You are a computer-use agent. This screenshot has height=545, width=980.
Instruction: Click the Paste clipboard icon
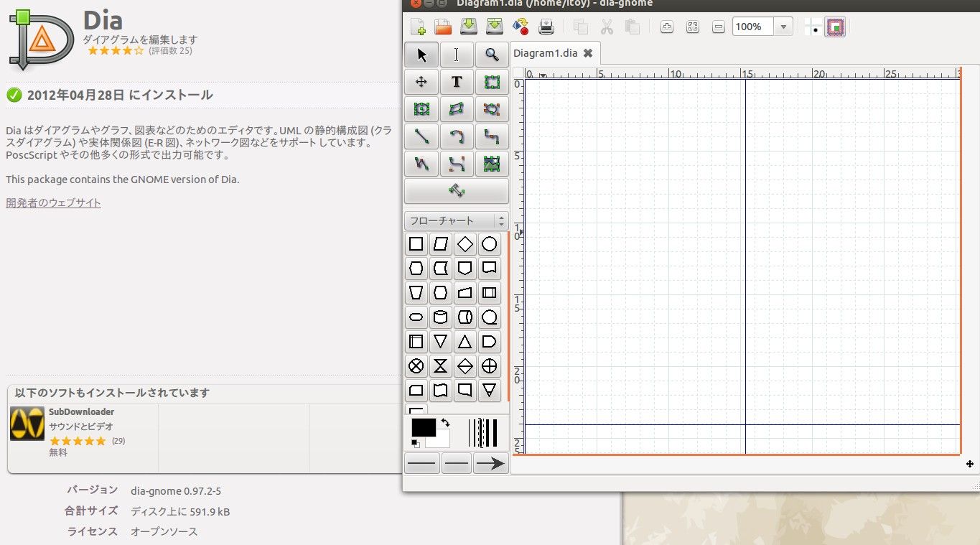click(633, 27)
